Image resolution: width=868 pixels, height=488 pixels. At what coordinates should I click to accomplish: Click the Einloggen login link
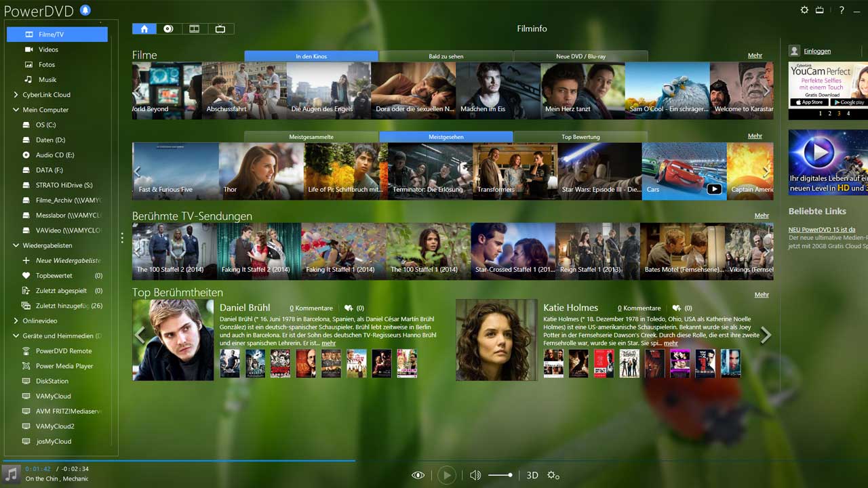tap(817, 51)
